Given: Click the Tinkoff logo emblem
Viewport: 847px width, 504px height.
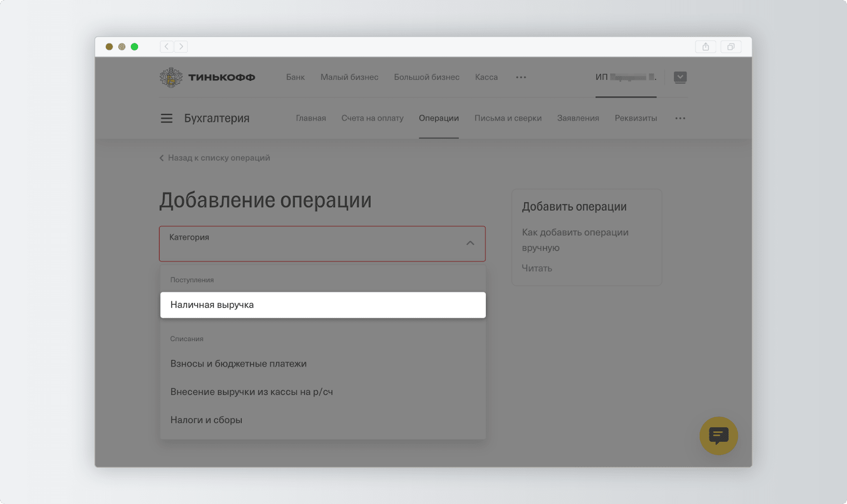Looking at the screenshot, I should pyautogui.click(x=171, y=77).
